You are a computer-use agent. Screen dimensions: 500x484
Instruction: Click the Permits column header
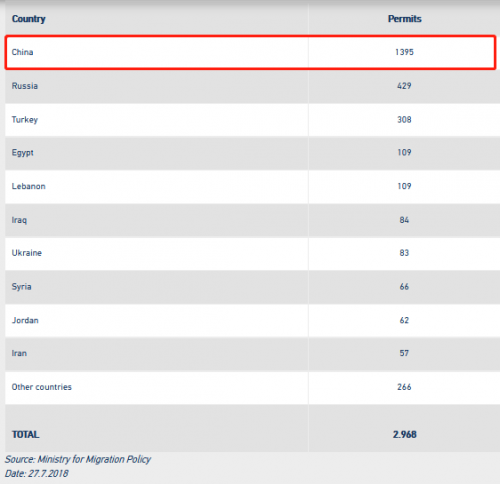point(404,19)
